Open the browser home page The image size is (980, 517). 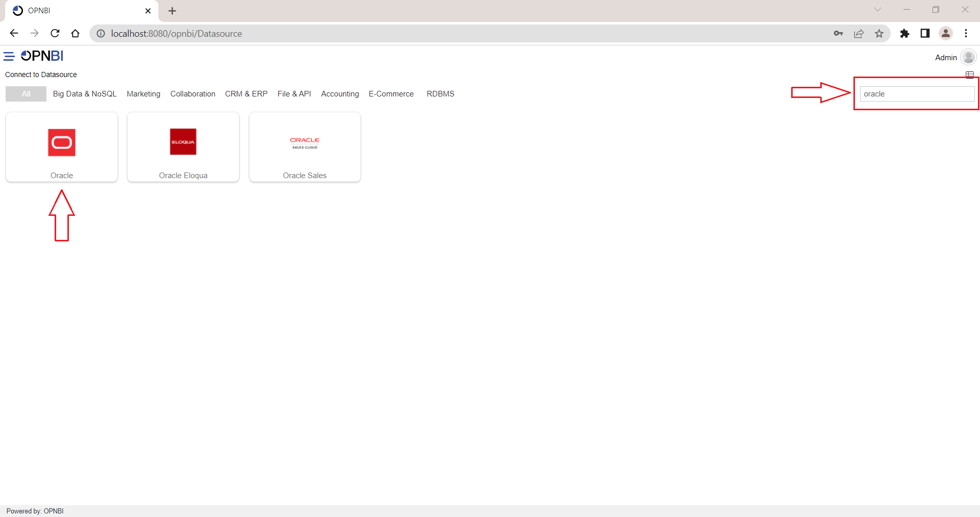click(x=76, y=33)
